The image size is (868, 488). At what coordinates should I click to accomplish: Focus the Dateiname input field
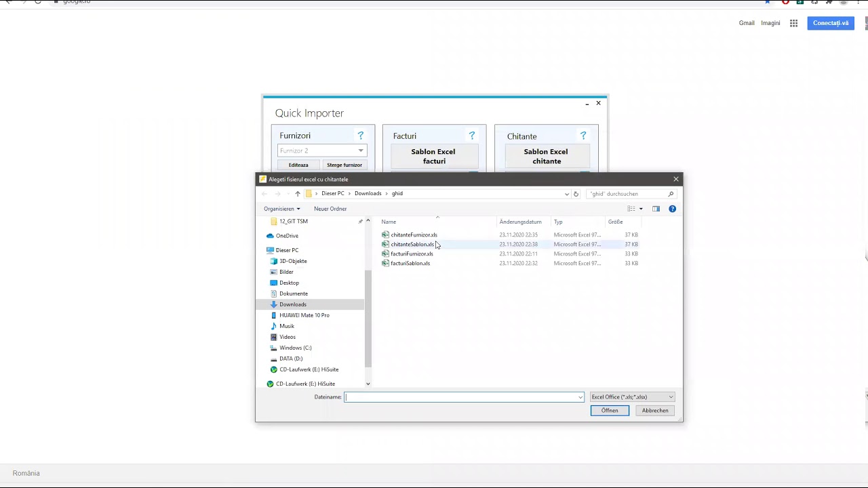pos(461,397)
